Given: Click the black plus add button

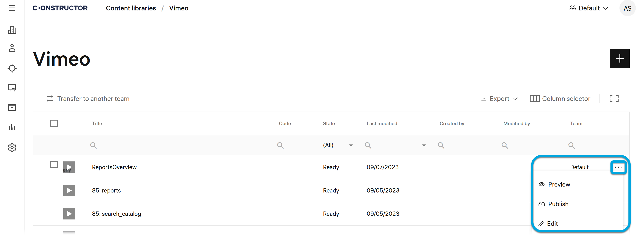Looking at the screenshot, I should coord(619,58).
